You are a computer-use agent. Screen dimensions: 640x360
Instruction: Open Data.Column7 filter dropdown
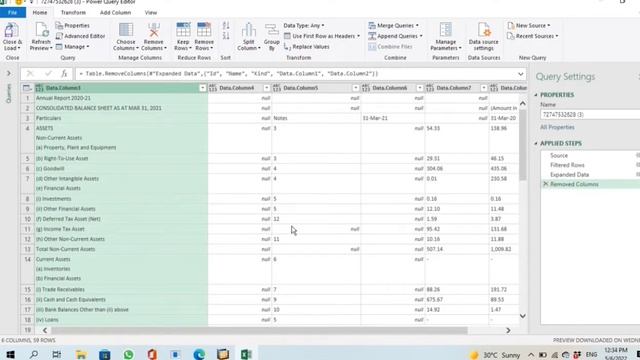[484, 88]
